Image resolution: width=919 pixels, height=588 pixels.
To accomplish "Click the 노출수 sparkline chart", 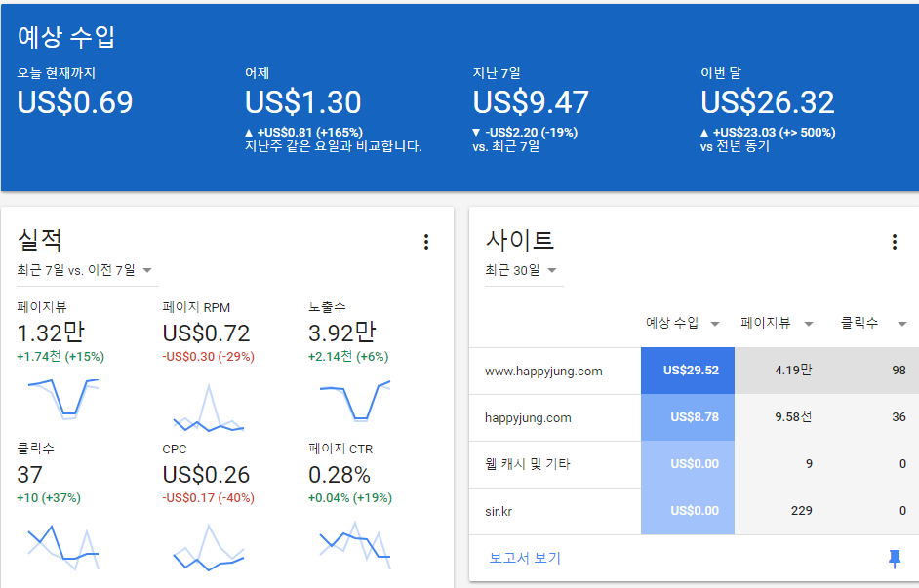I will [354, 398].
